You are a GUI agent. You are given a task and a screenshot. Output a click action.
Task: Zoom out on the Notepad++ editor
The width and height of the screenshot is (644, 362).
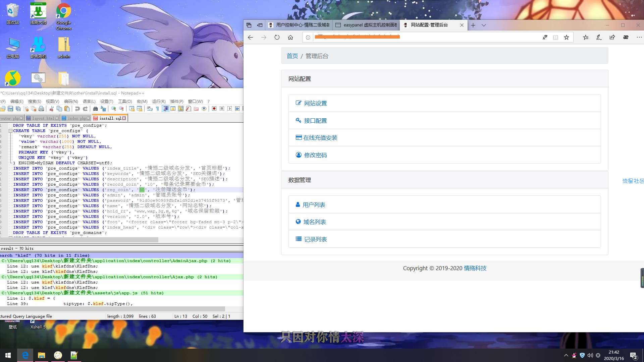pos(121,109)
